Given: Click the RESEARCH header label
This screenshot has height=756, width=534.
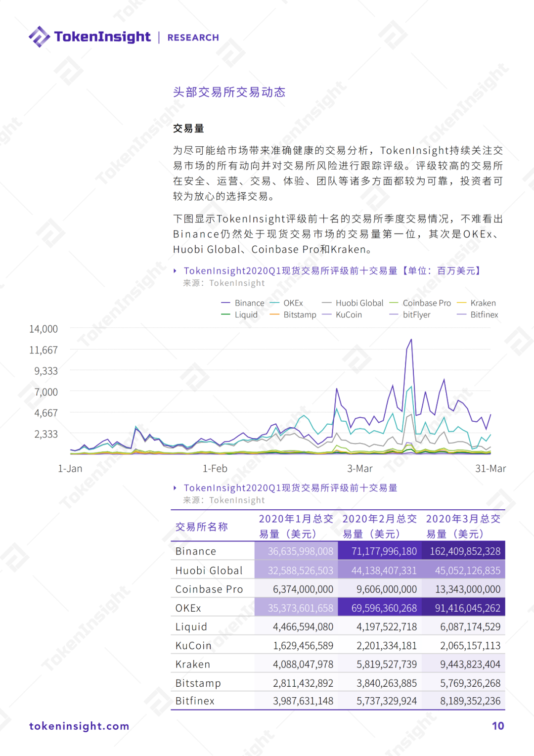Looking at the screenshot, I should tap(193, 38).
